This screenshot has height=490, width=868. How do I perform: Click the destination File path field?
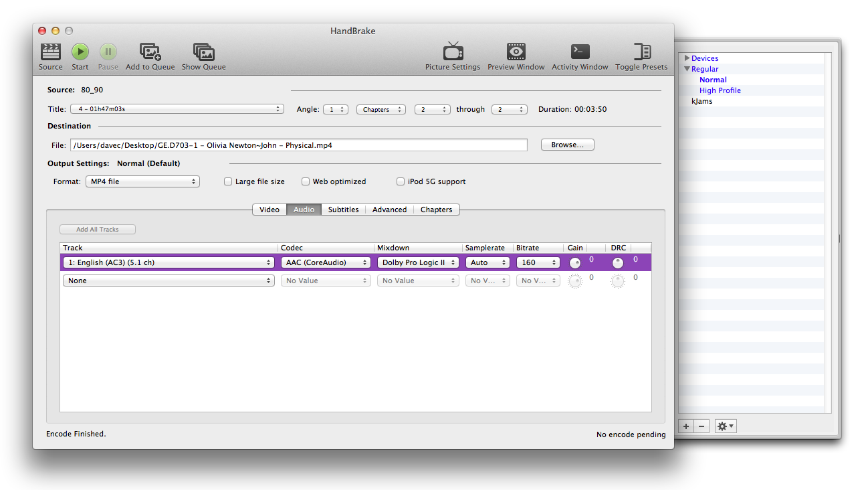pos(299,145)
